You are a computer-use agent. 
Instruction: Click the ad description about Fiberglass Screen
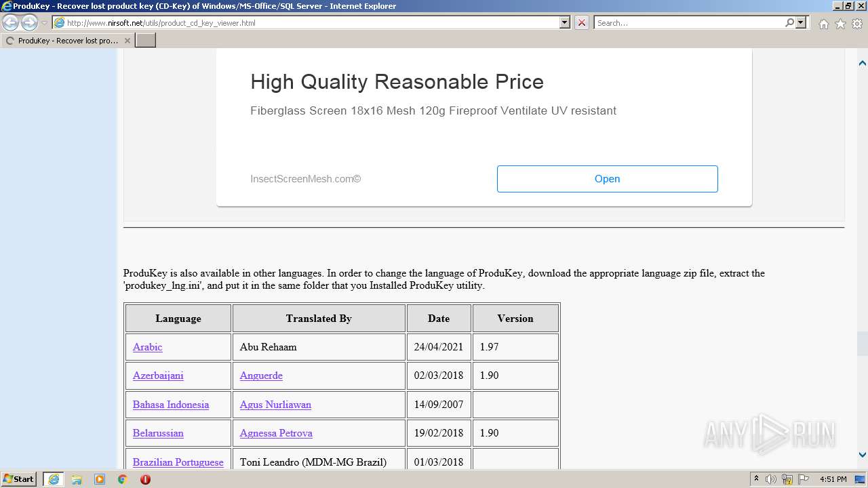[x=433, y=110]
